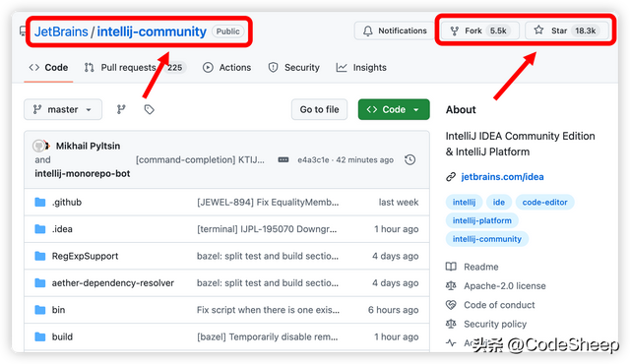Open the "Fix script when there is one" commit
Viewport: 630px width, 364px height.
(268, 310)
